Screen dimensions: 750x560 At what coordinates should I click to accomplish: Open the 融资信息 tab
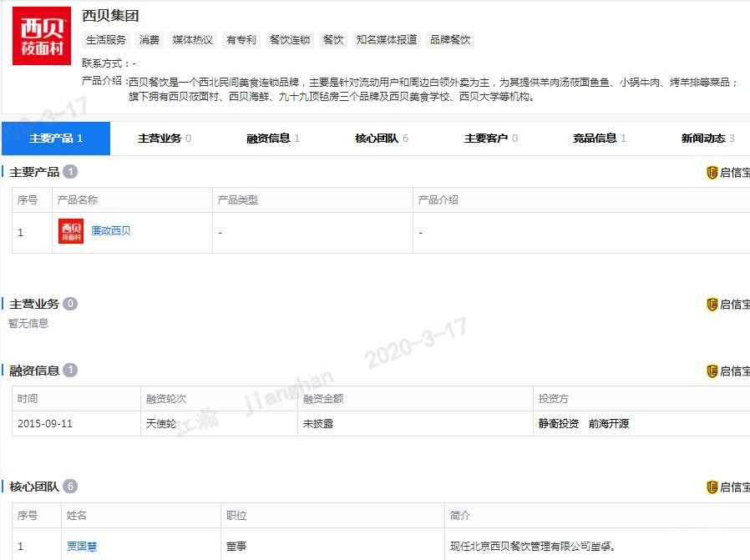pos(273,139)
